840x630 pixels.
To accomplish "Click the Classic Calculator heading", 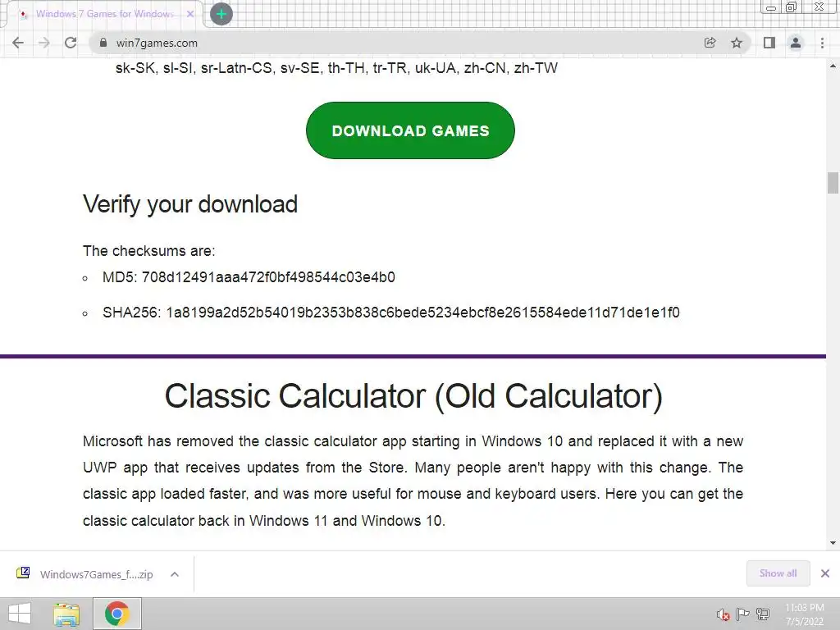I will point(413,396).
